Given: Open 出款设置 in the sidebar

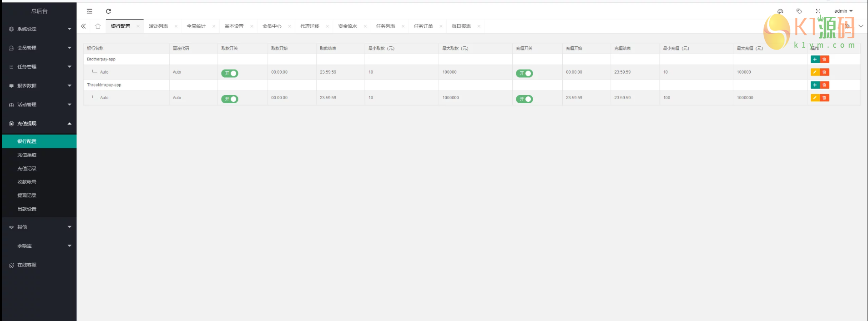Looking at the screenshot, I should pyautogui.click(x=40, y=209).
